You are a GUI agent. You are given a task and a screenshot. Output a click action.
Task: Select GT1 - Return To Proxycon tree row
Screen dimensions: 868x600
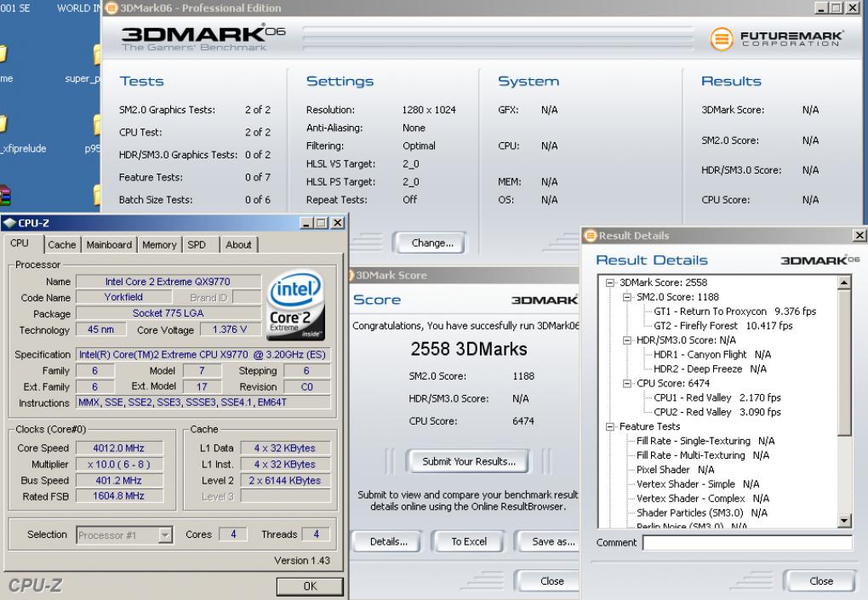click(x=734, y=311)
